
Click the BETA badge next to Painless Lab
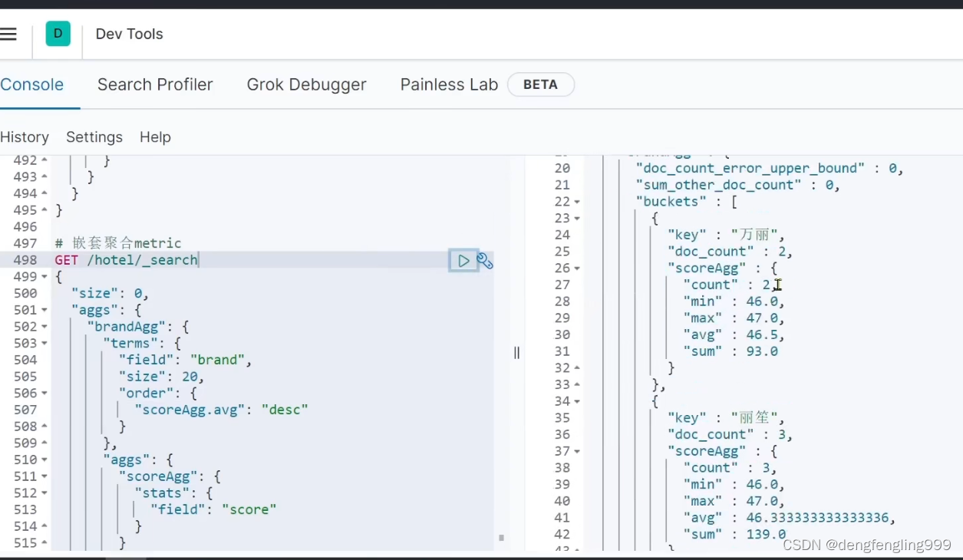(x=540, y=85)
